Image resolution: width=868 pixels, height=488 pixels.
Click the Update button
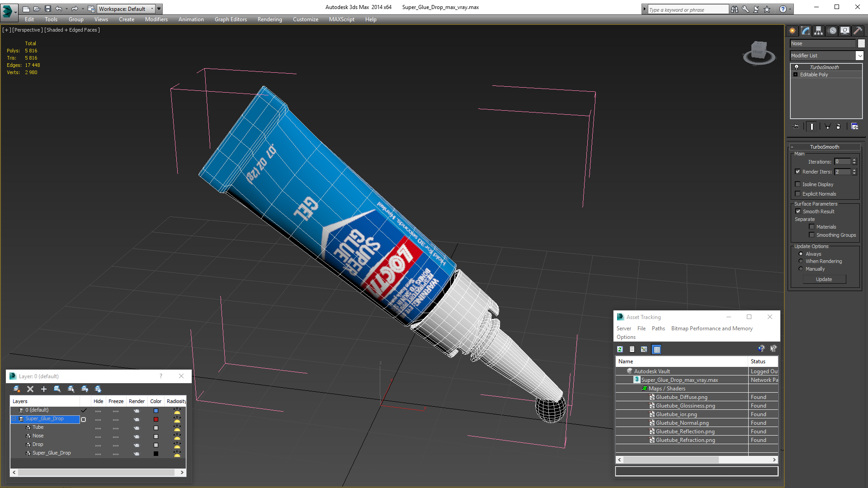pos(824,279)
